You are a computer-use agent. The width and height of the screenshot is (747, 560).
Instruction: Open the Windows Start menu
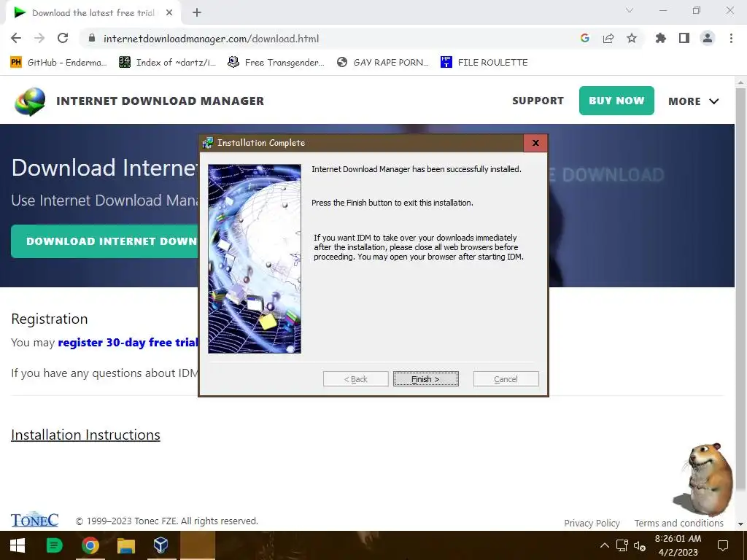(x=18, y=545)
